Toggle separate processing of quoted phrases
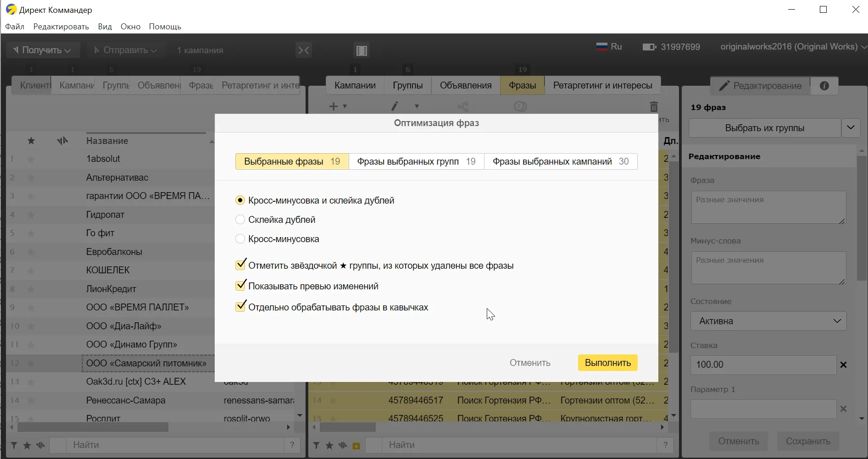 click(240, 307)
